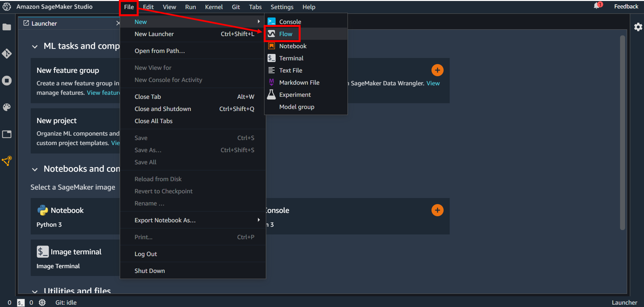Open the Tabs menu
The image size is (644, 307).
255,7
